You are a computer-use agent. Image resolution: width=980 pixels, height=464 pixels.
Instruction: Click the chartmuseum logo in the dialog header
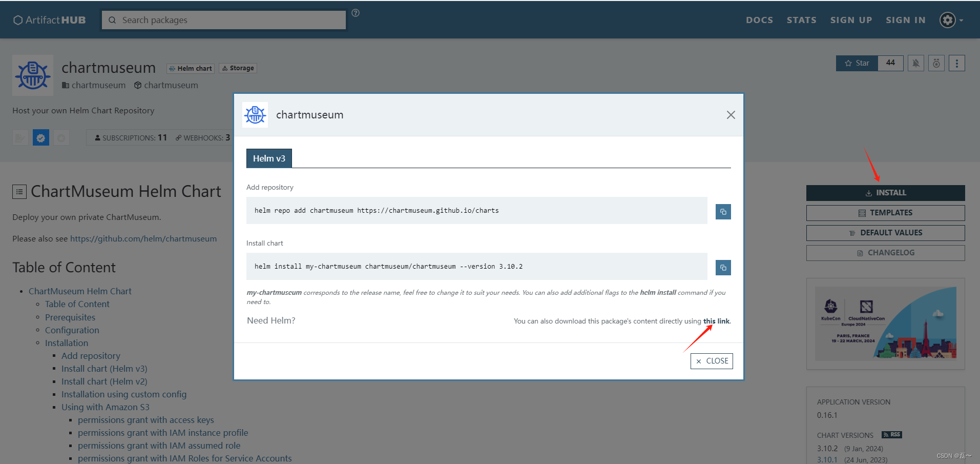255,115
